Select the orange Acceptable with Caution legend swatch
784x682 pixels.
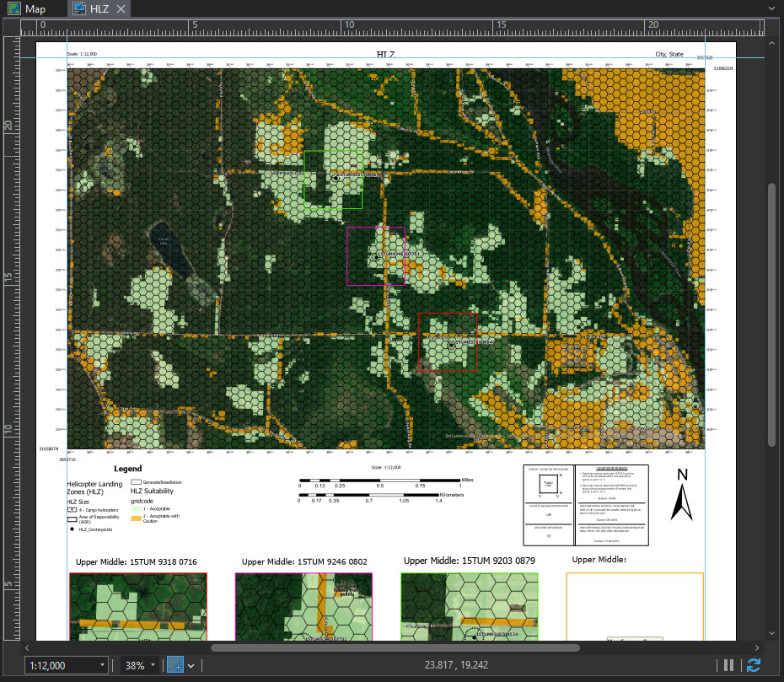[x=137, y=518]
